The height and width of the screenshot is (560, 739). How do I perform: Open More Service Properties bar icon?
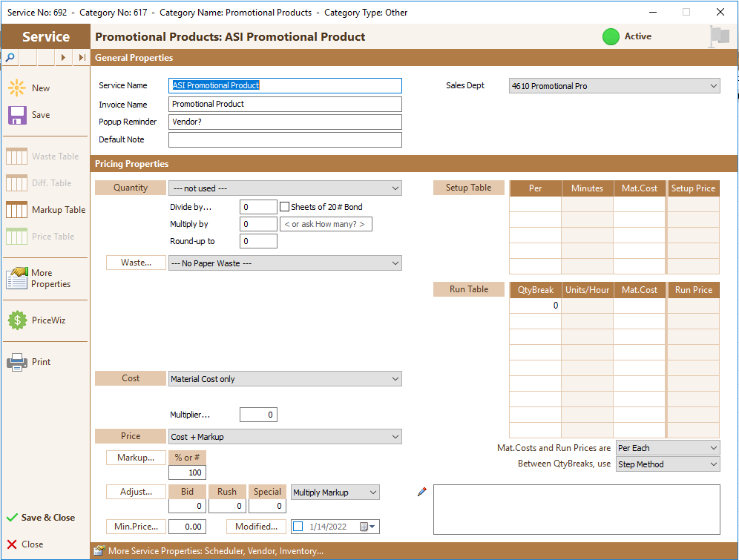99,550
